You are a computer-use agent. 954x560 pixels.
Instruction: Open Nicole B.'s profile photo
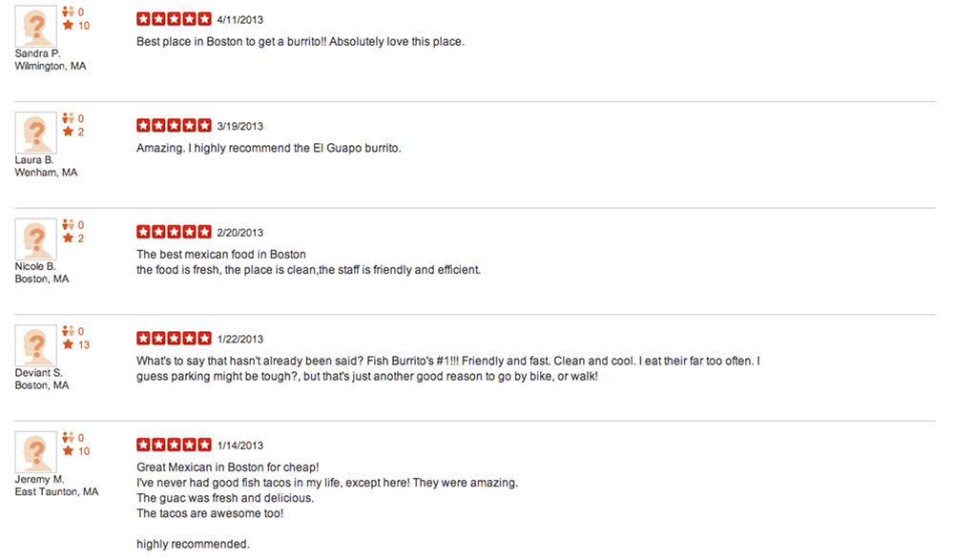pos(35,239)
